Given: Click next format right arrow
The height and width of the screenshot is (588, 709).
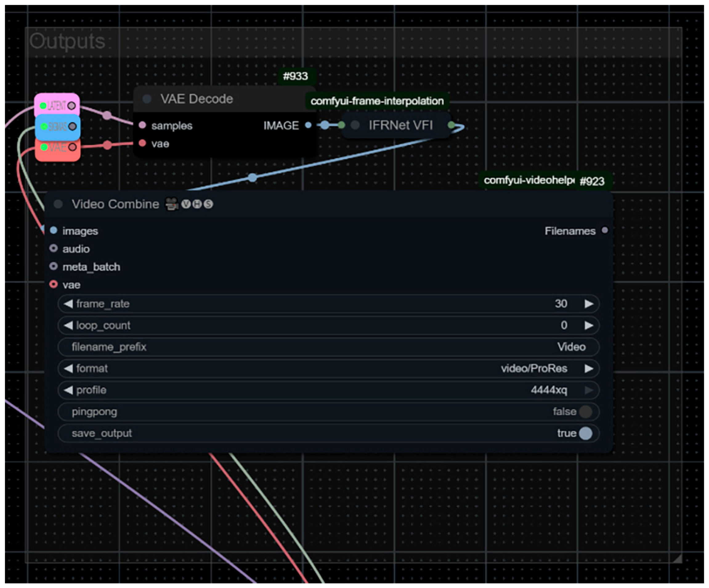Looking at the screenshot, I should (589, 368).
